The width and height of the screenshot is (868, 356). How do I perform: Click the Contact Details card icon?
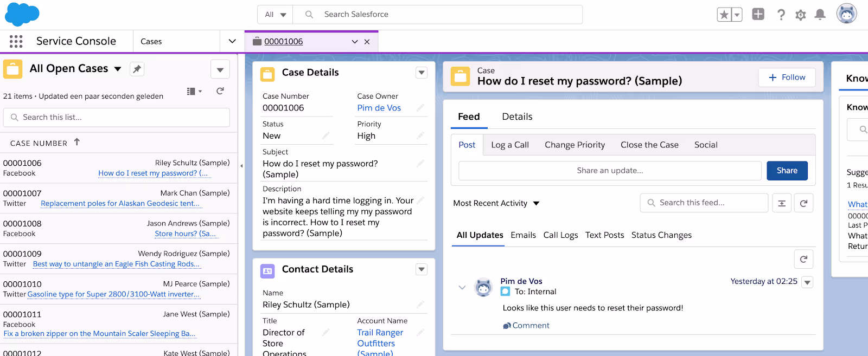pyautogui.click(x=267, y=271)
